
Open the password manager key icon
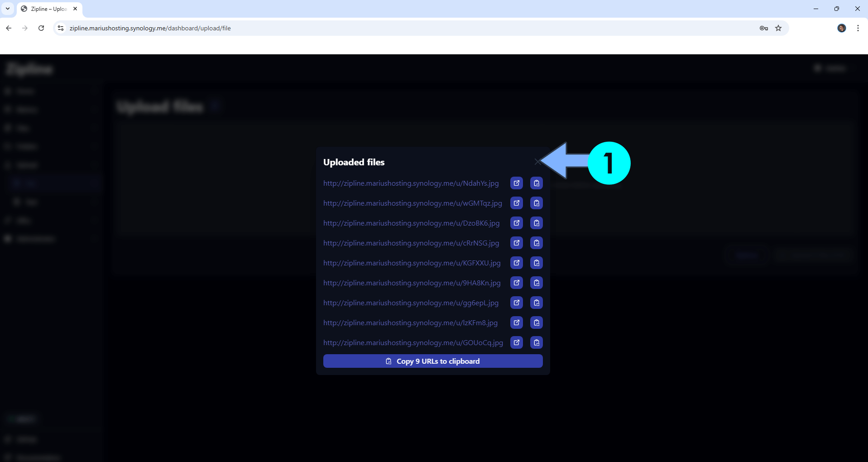click(764, 28)
